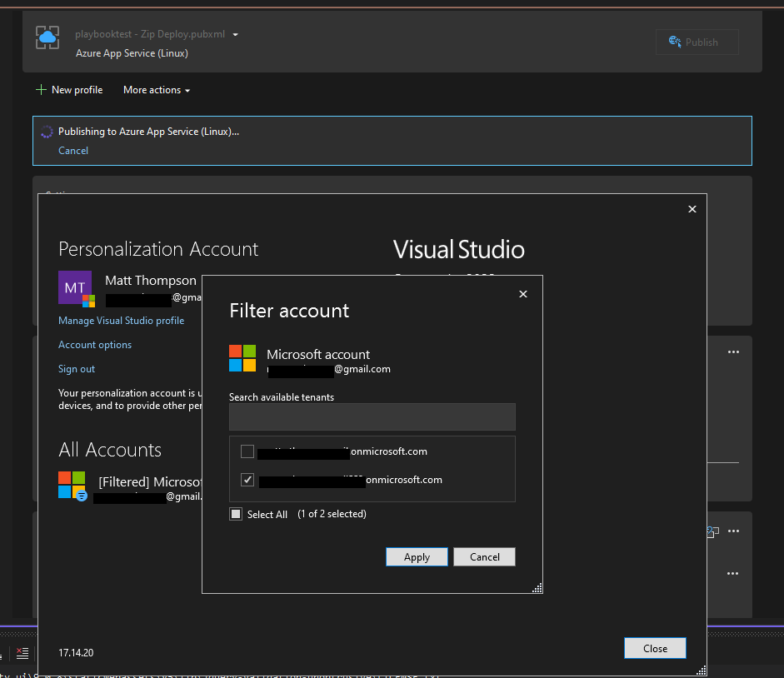Screen dimensions: 784x678
Task: Grab the Filter account dialog resize grip
Action: pyautogui.click(x=537, y=588)
